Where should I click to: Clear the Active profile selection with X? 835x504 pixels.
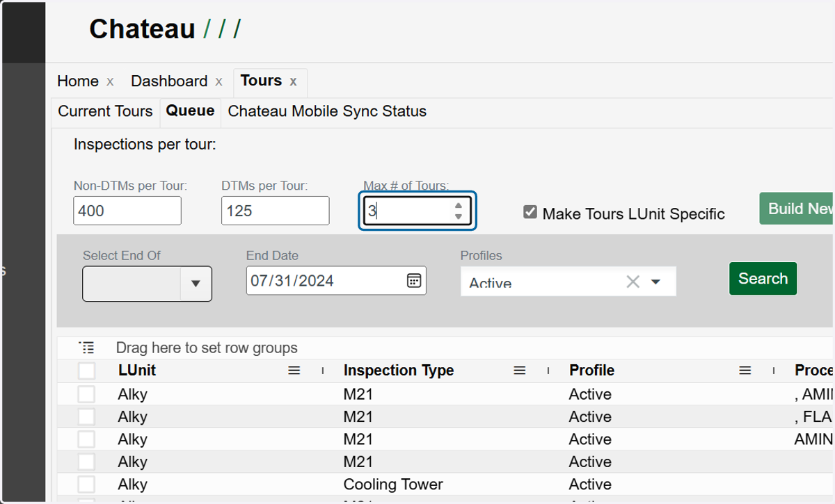pyautogui.click(x=633, y=282)
